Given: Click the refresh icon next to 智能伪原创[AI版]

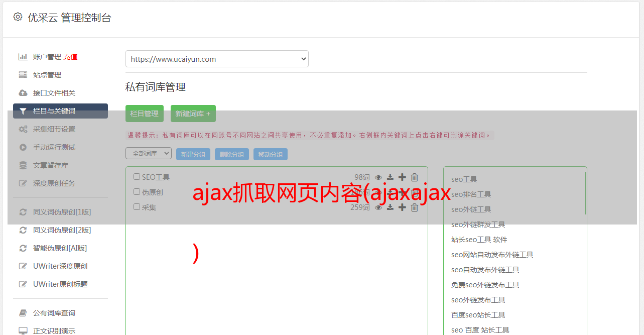Looking at the screenshot, I should tap(23, 248).
